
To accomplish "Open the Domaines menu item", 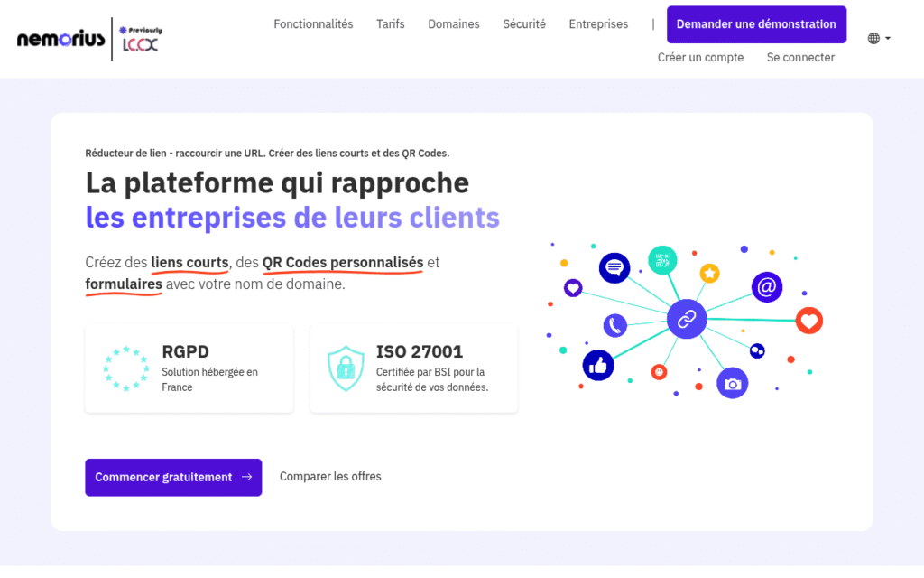I will click(x=454, y=24).
